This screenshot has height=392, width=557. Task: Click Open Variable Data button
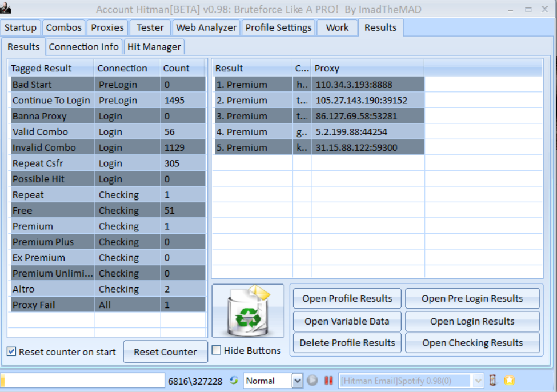click(x=347, y=321)
